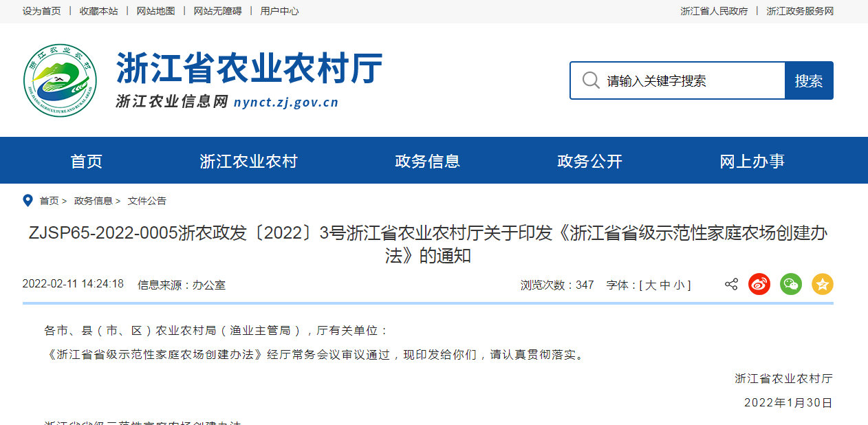
Task: Select 网上办事 in the navigation bar
Action: (752, 161)
